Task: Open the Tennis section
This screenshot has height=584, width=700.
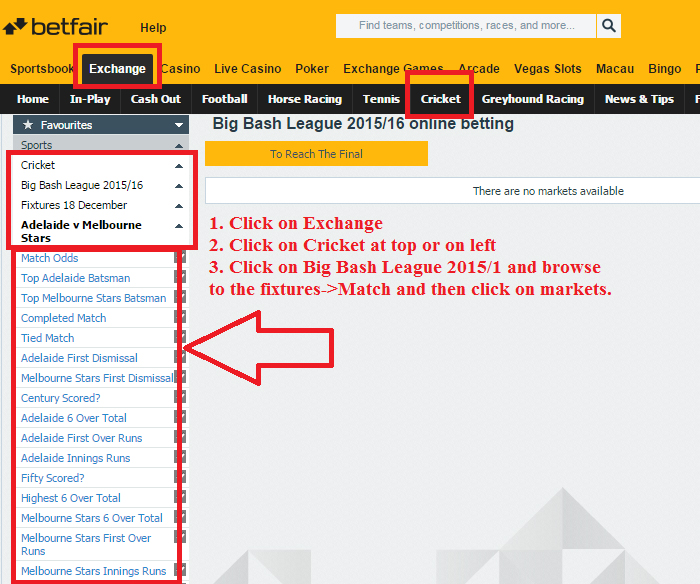Action: click(381, 99)
